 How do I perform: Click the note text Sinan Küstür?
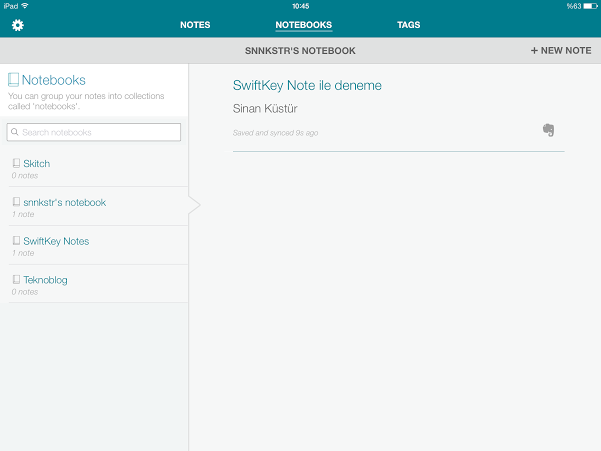pyautogui.click(x=265, y=109)
